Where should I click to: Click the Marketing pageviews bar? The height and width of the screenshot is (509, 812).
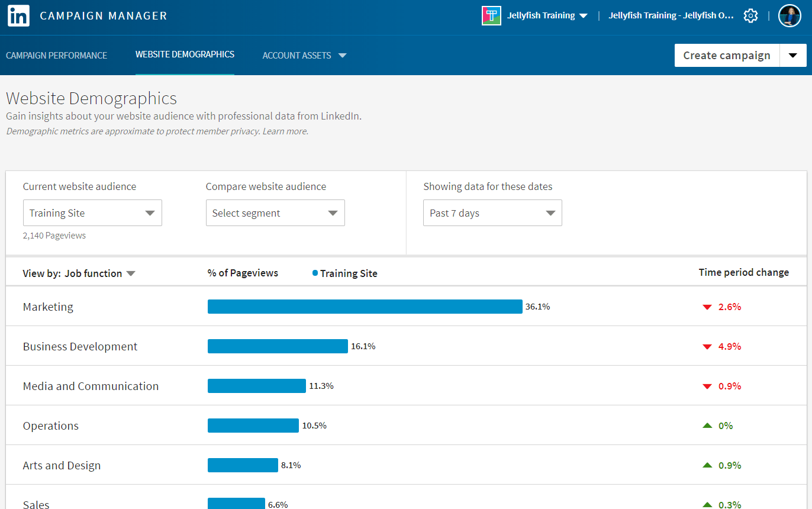(x=365, y=307)
